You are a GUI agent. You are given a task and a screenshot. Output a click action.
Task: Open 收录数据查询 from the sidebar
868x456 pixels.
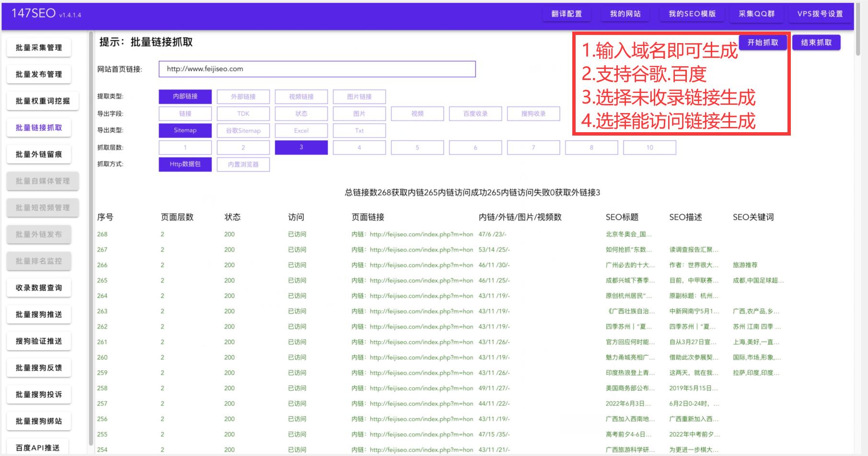39,287
